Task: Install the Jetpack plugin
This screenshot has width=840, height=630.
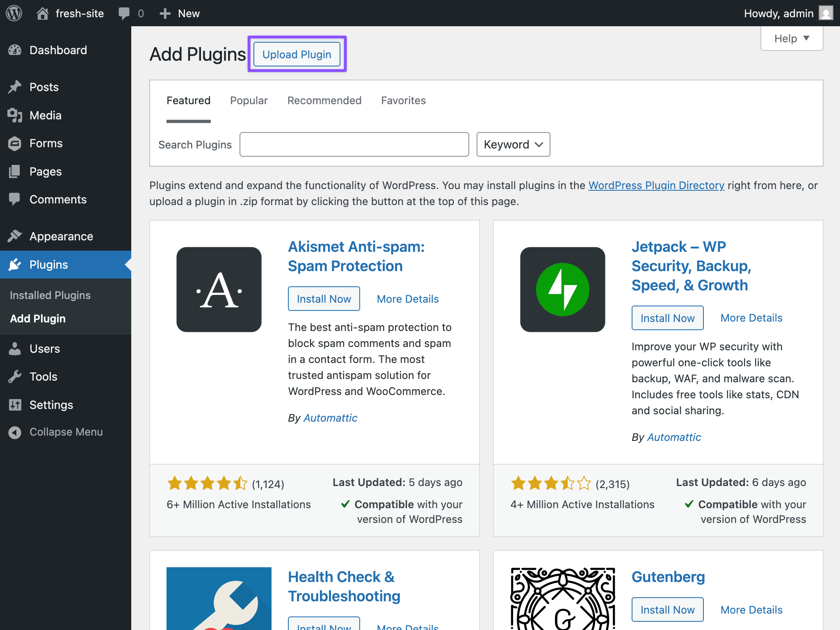Action: [x=668, y=318]
